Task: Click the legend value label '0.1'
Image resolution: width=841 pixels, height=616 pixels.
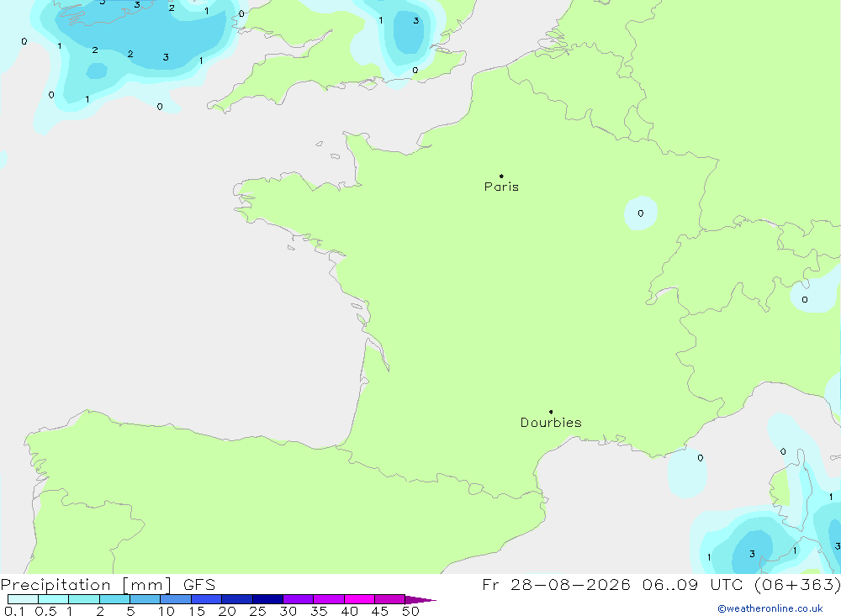Action: click(14, 611)
